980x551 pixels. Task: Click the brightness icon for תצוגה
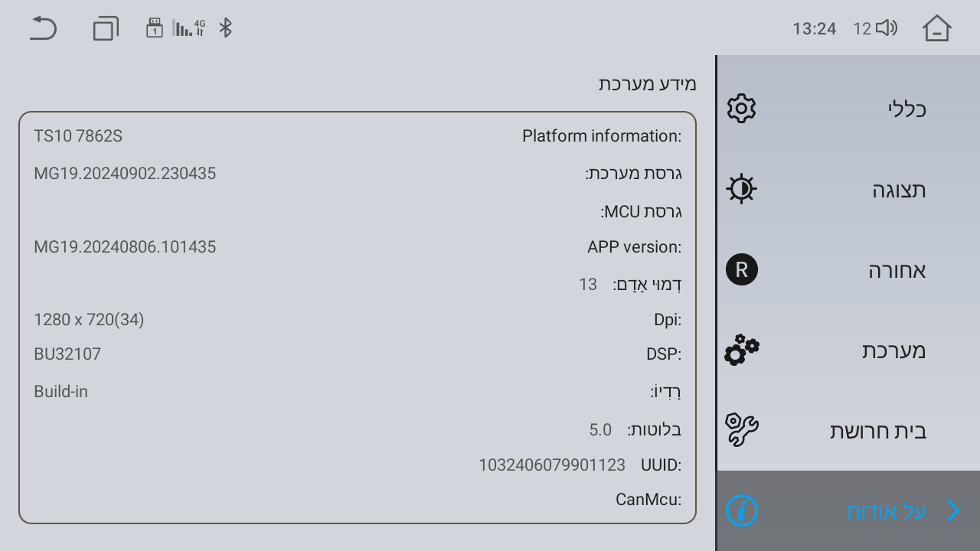click(x=741, y=189)
